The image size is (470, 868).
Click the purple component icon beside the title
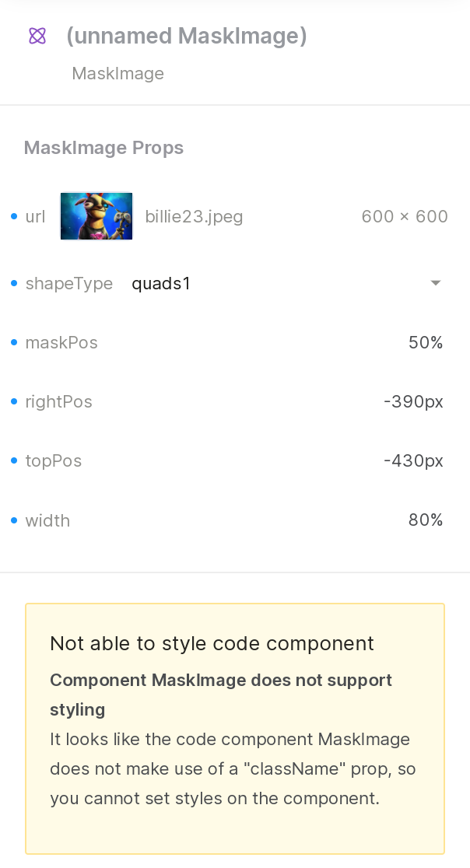pos(37,36)
